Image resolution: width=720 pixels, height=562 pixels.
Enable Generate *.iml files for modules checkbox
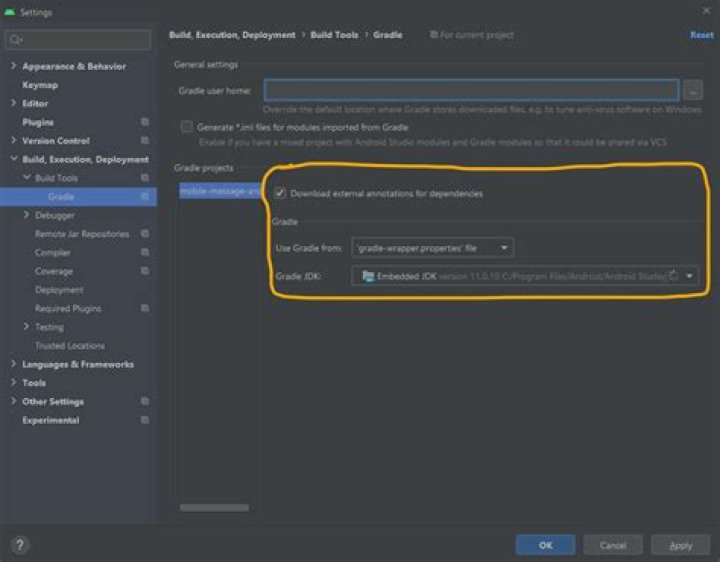pyautogui.click(x=186, y=127)
